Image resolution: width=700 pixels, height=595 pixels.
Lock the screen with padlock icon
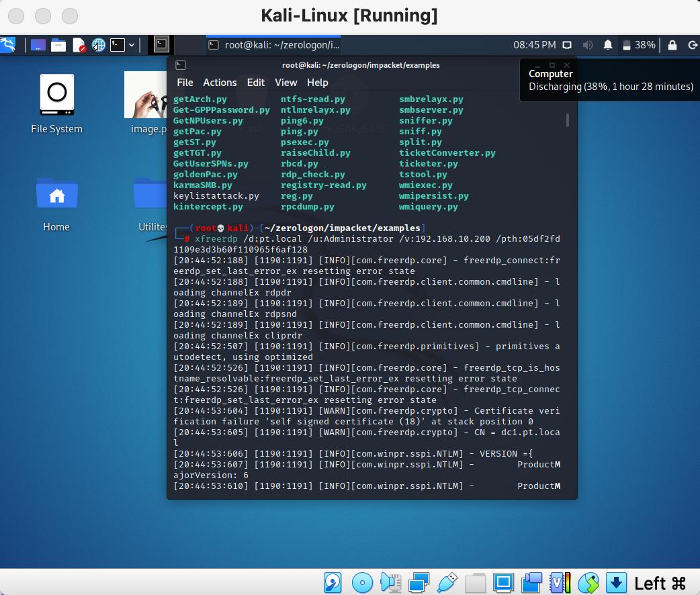click(672, 45)
